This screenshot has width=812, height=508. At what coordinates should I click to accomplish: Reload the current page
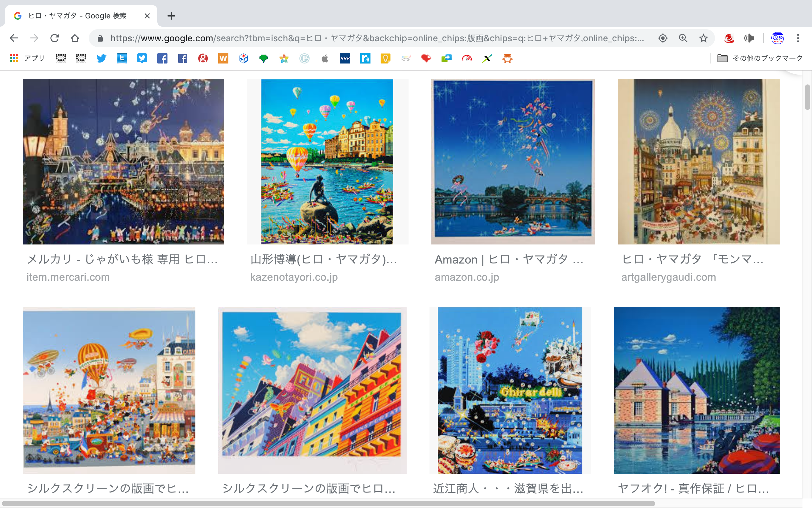(55, 38)
